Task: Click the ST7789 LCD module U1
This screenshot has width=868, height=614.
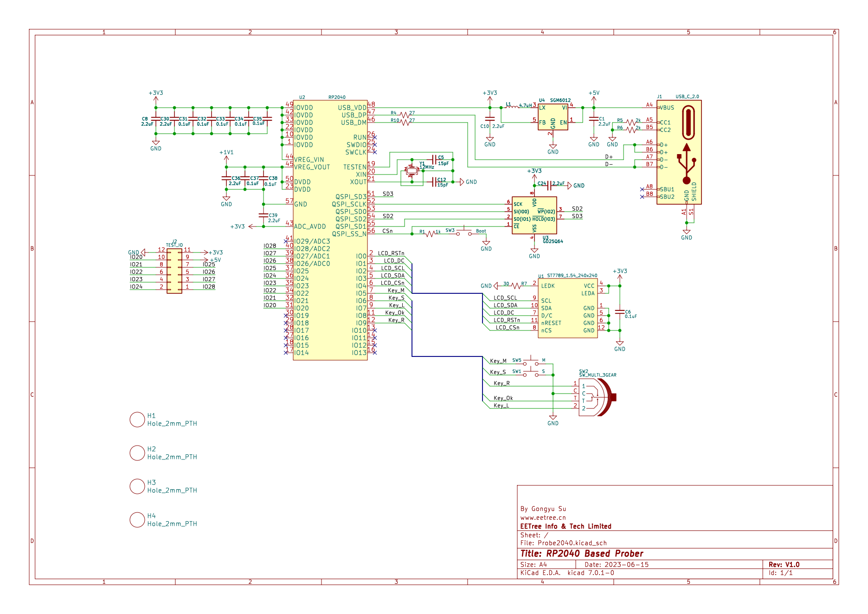Action: click(567, 308)
